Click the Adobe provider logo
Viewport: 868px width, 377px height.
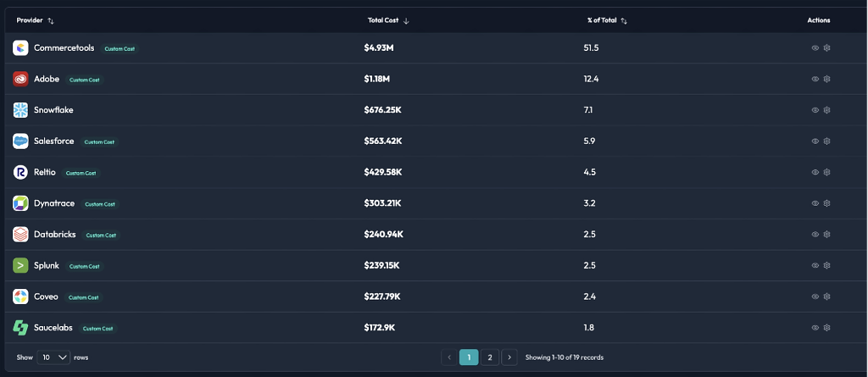click(20, 79)
